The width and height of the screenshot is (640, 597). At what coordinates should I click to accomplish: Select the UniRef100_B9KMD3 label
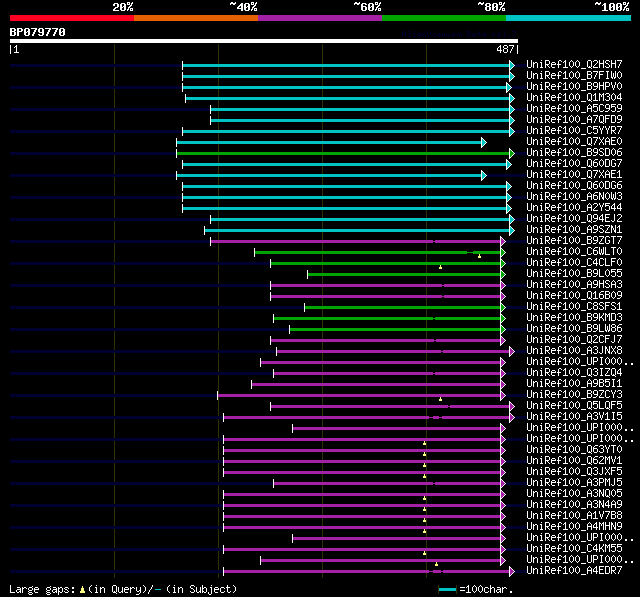point(574,318)
